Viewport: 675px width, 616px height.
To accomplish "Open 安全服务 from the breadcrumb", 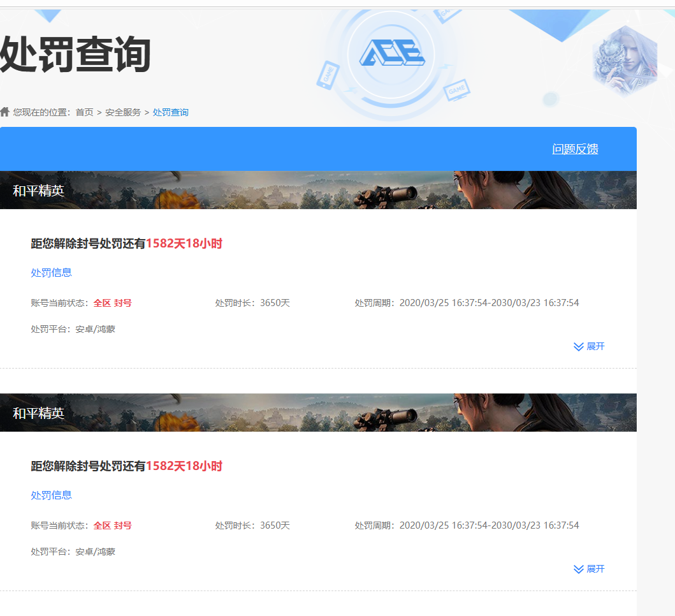I will [x=123, y=112].
